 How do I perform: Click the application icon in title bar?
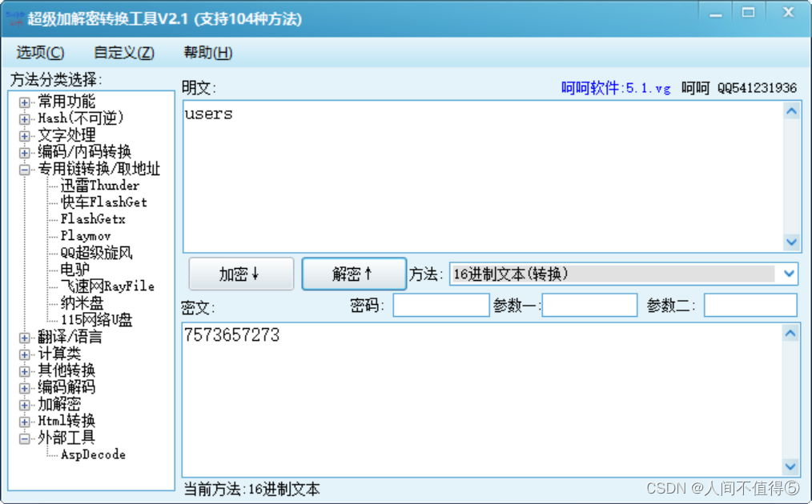point(15,18)
